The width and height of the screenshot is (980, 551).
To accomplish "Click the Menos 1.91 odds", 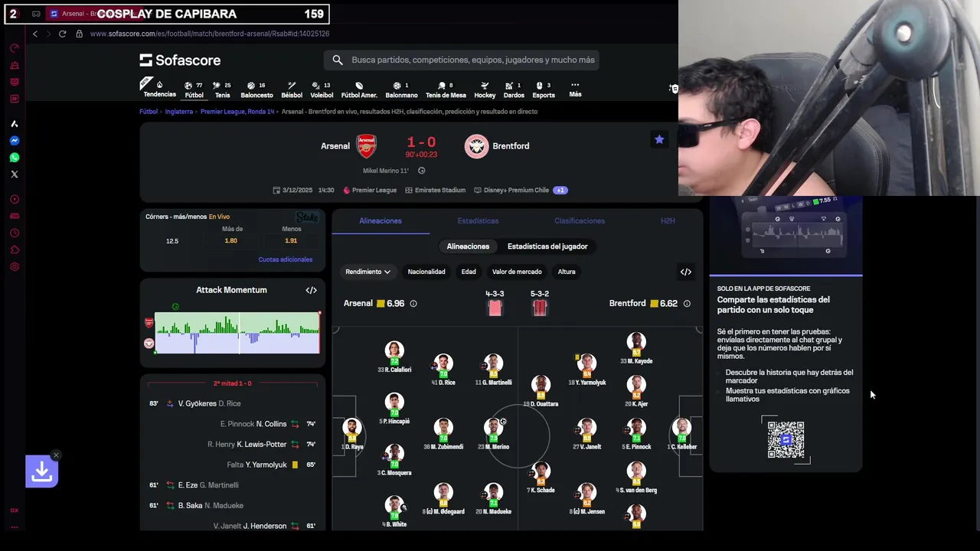I will pyautogui.click(x=291, y=240).
